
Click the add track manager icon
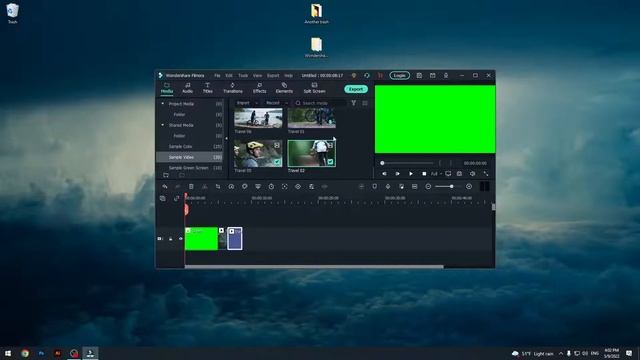163,198
